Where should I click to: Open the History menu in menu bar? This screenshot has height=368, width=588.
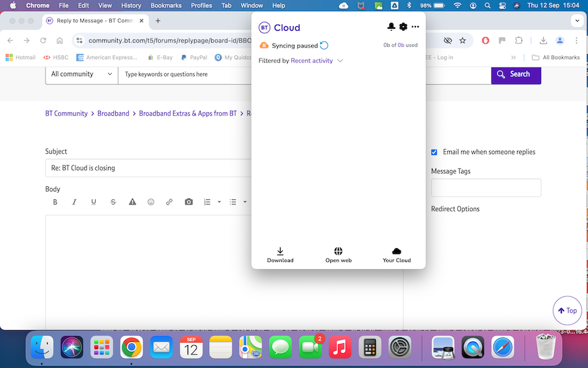tap(131, 5)
